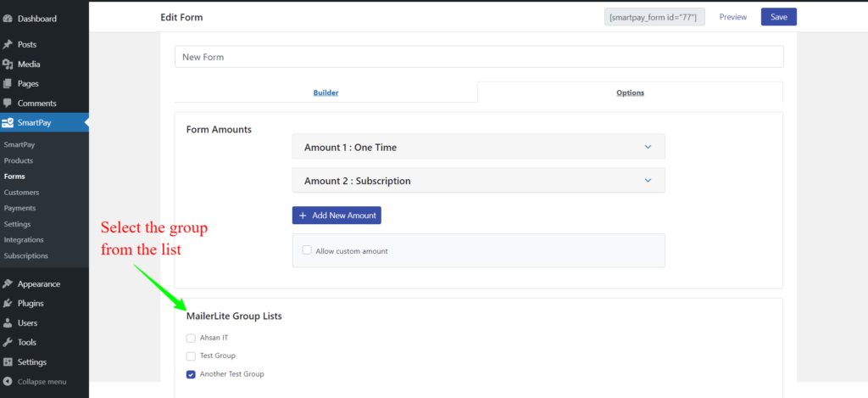Switch to the Builder tab
The height and width of the screenshot is (398, 868).
(325, 92)
